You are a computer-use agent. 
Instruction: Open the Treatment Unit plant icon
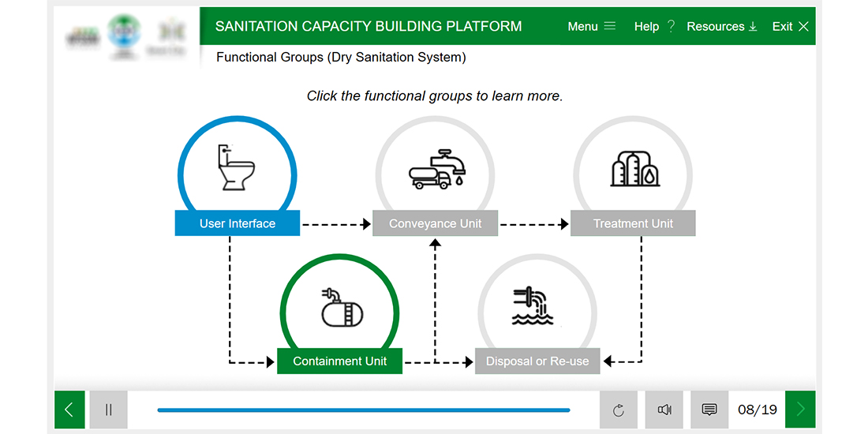point(634,168)
